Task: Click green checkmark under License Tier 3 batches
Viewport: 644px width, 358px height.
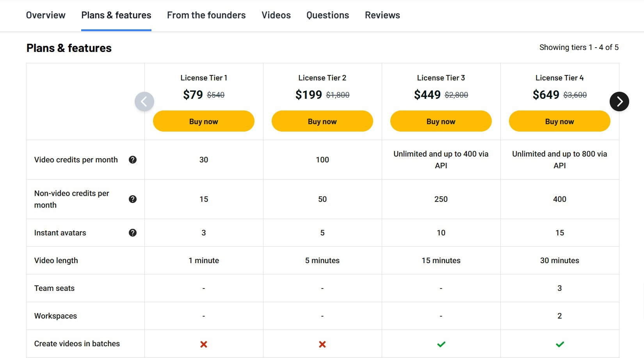Action: pos(441,344)
